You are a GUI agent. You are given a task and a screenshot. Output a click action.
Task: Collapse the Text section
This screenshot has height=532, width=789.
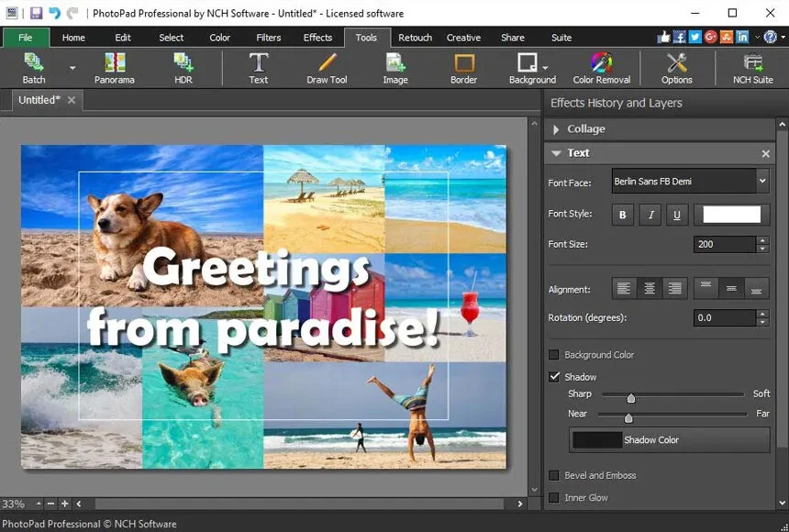pos(558,153)
